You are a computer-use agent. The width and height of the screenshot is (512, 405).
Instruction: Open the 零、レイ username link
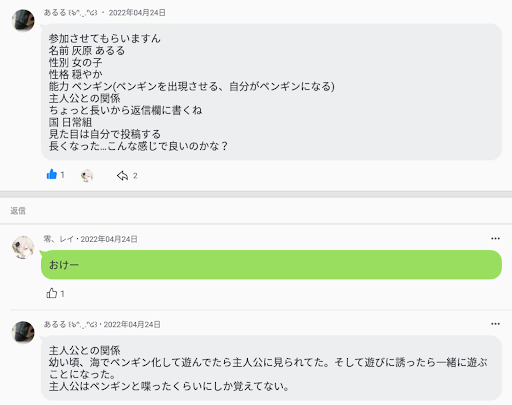(59, 239)
